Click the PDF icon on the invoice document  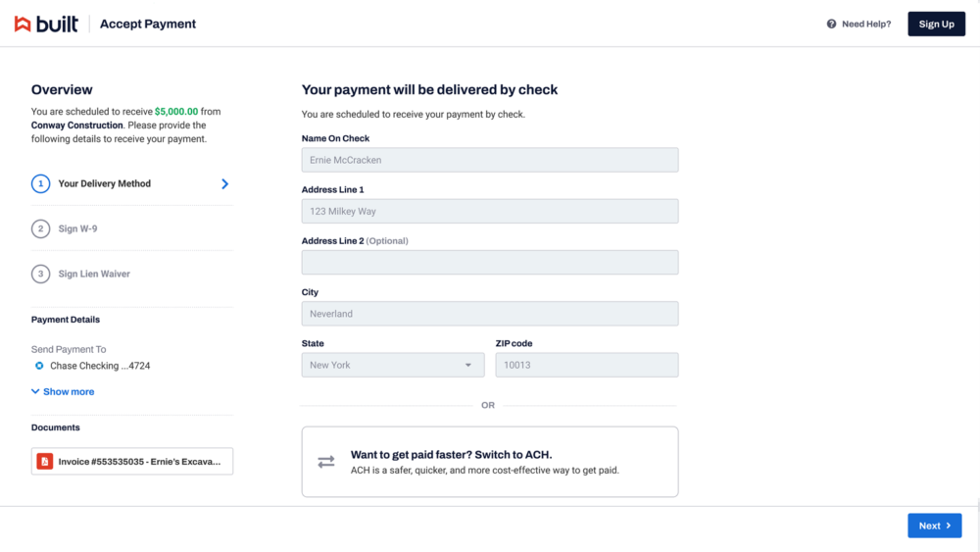pos(44,461)
